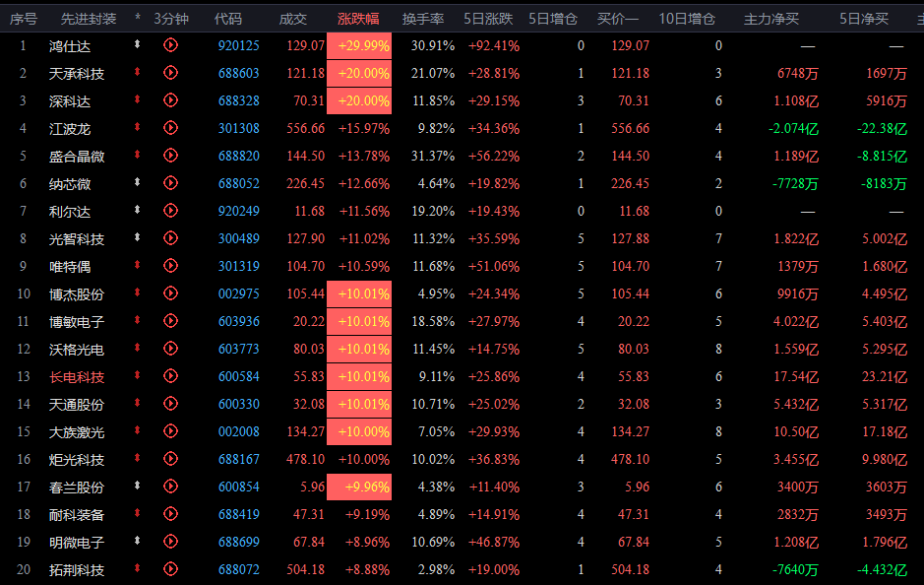The image size is (924, 585).
Task: Select the 江波龙 stock name
Action: [70, 129]
